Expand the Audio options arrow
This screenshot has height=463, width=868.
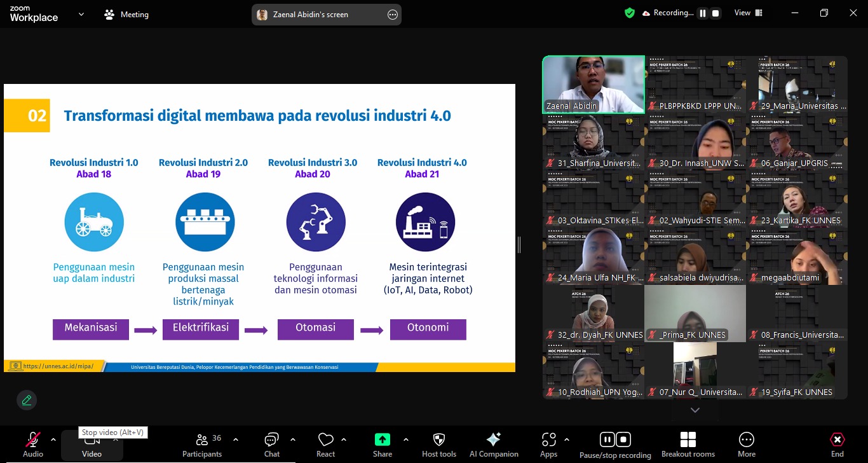point(53,439)
